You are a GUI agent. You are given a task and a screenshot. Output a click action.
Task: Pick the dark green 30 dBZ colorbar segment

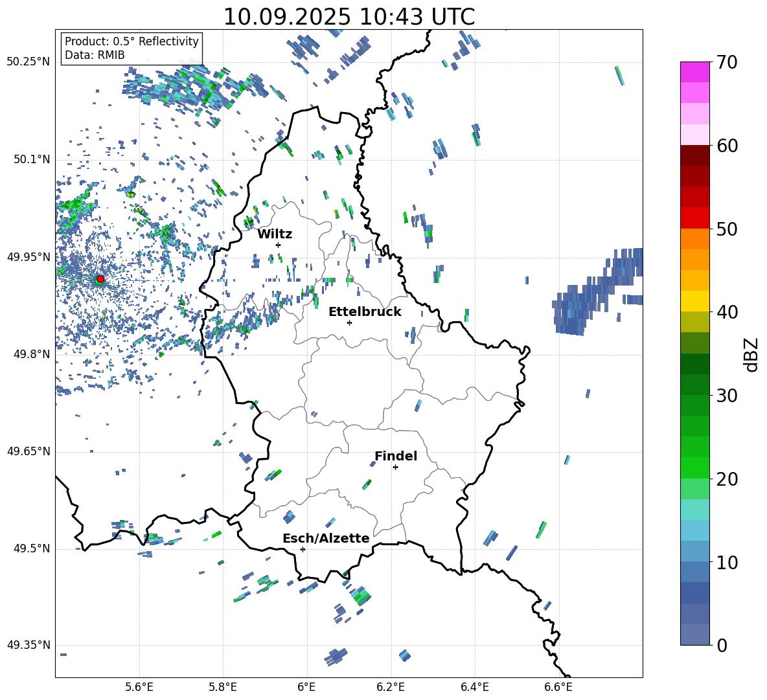694,385
